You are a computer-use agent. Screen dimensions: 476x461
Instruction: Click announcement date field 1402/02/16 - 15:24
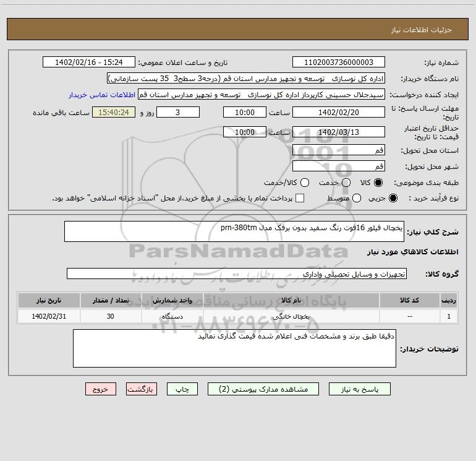pyautogui.click(x=88, y=62)
